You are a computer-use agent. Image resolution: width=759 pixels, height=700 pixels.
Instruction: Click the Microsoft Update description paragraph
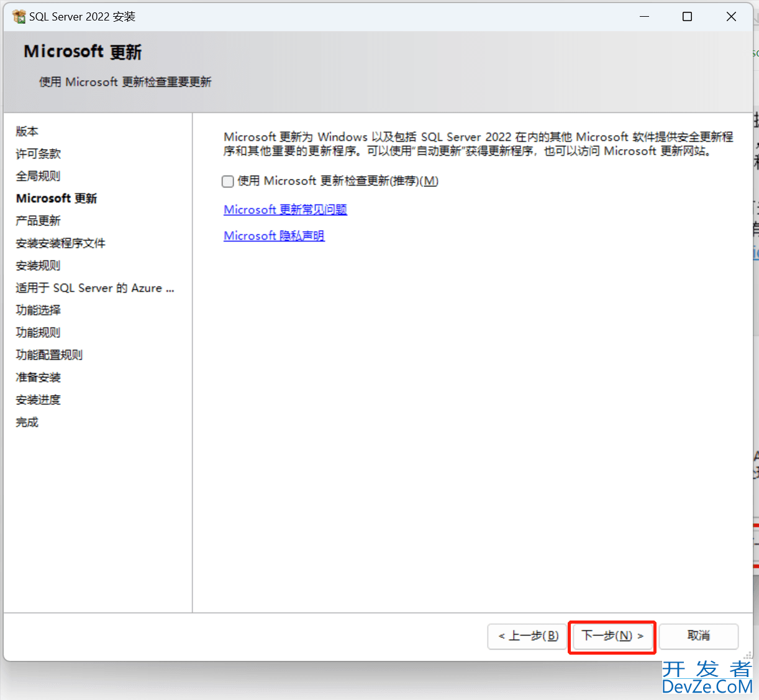click(x=478, y=144)
